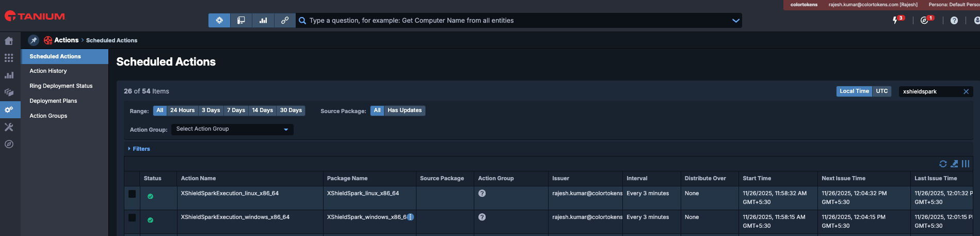Set Range filter to 14 Days
This screenshot has width=980, height=236.
(x=263, y=111)
